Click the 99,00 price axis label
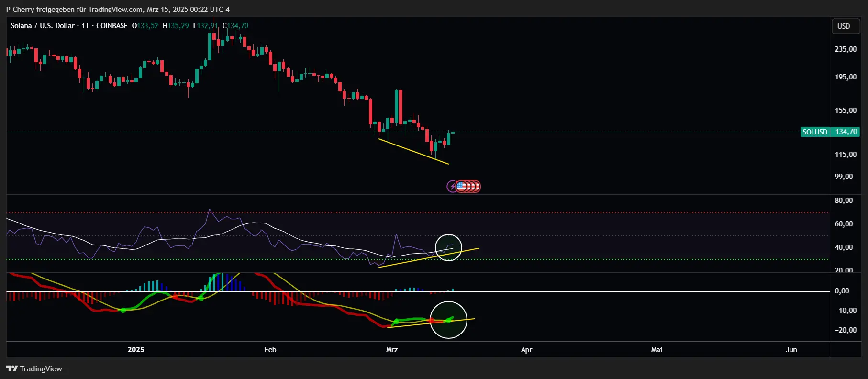The height and width of the screenshot is (379, 868). pos(844,177)
